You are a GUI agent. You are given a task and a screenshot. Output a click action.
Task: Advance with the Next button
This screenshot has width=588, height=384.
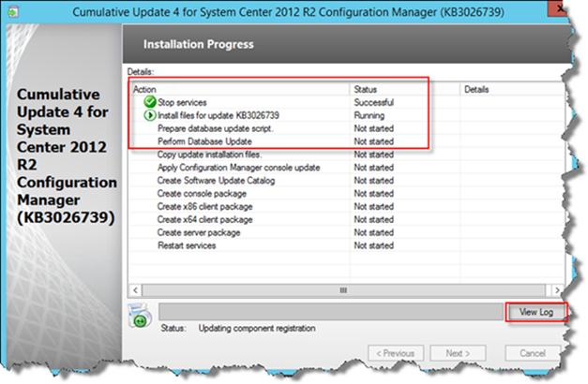[458, 353]
